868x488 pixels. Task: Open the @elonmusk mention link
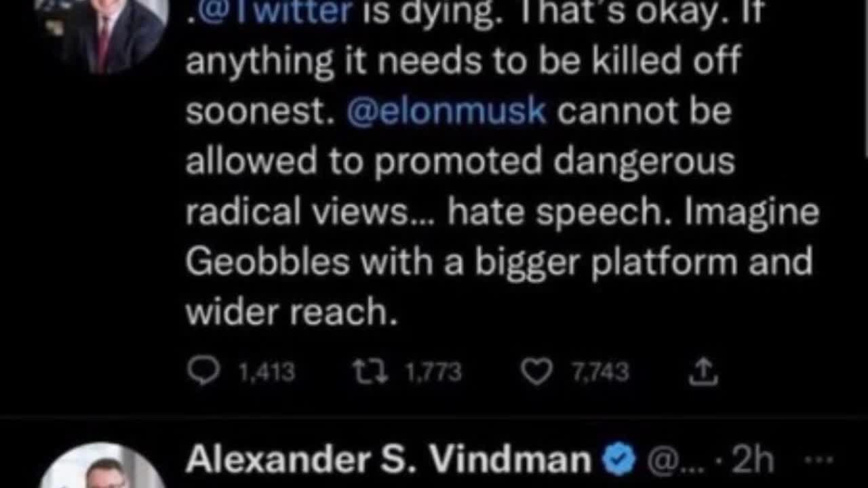[446, 111]
